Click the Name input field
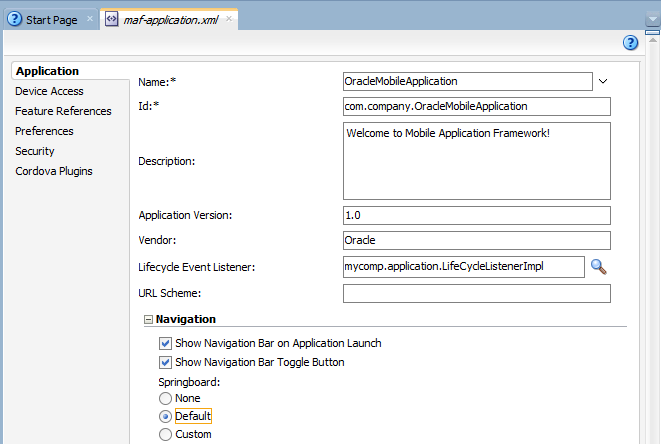661x444 pixels. coord(468,81)
